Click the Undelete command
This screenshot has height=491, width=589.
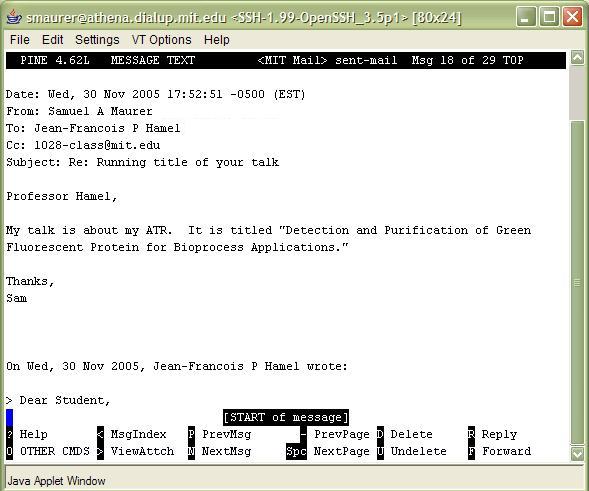[x=418, y=451]
